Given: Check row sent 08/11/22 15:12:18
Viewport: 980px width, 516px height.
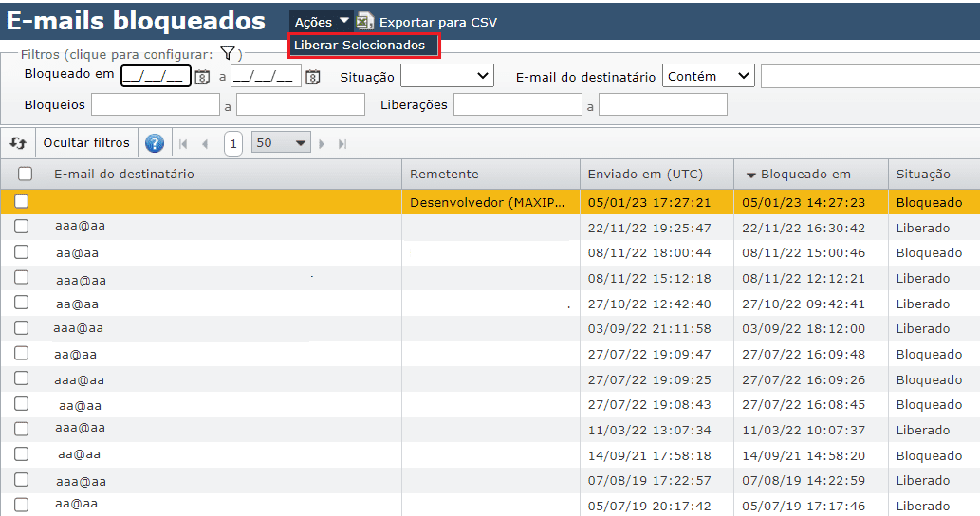Looking at the screenshot, I should pos(21,277).
